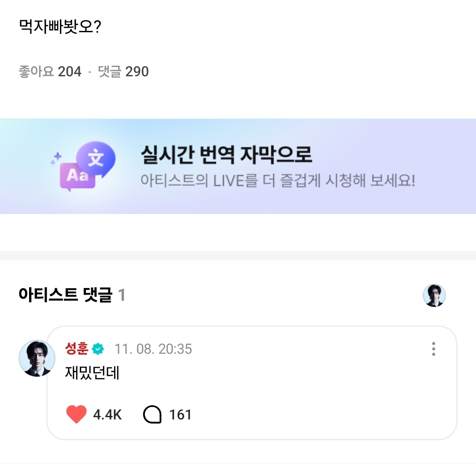Tap the reply speech bubble icon
The width and height of the screenshot is (476, 464).
point(152,415)
